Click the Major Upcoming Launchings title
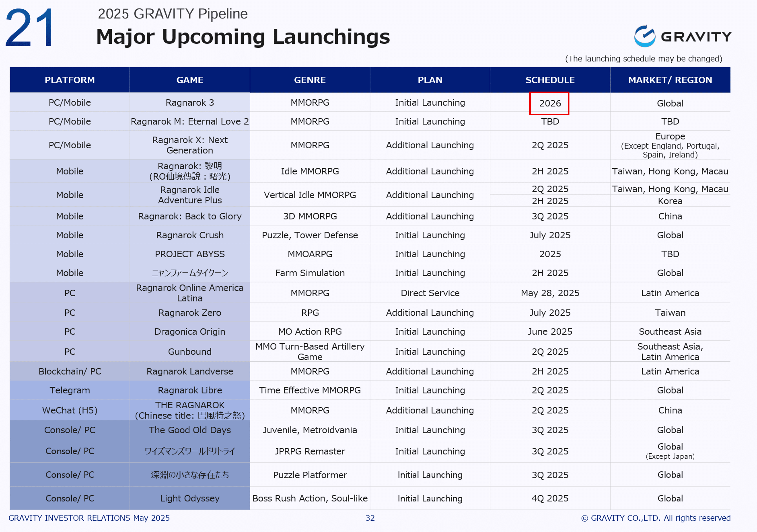757x532 pixels. [x=243, y=37]
